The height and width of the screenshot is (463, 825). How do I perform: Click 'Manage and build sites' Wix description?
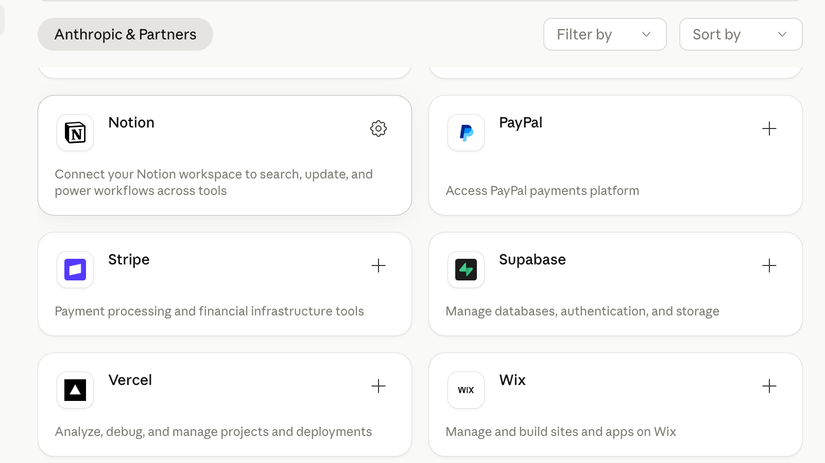[561, 431]
